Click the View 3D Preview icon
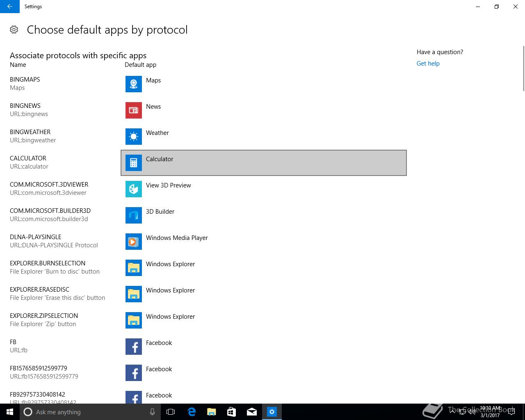The width and height of the screenshot is (525, 420). pyautogui.click(x=134, y=189)
